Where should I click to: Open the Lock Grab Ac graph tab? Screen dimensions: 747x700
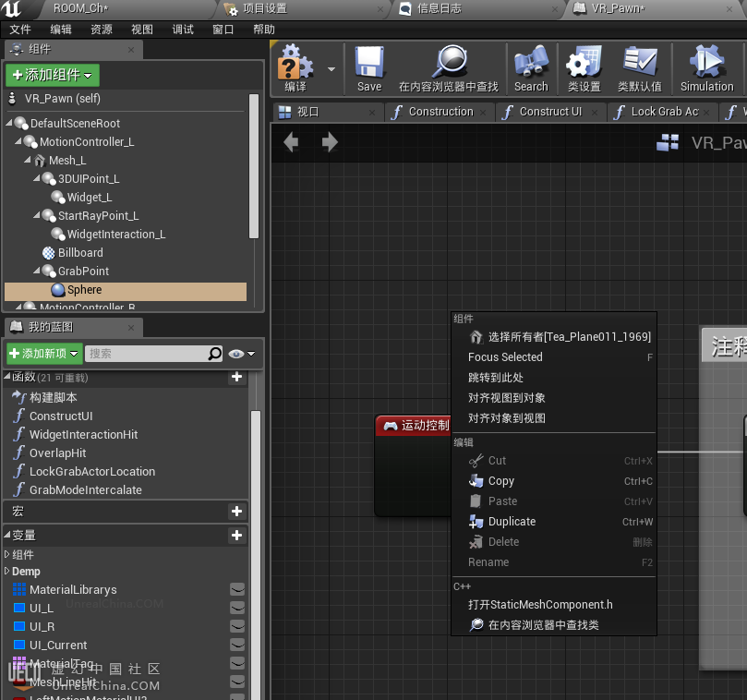(665, 112)
